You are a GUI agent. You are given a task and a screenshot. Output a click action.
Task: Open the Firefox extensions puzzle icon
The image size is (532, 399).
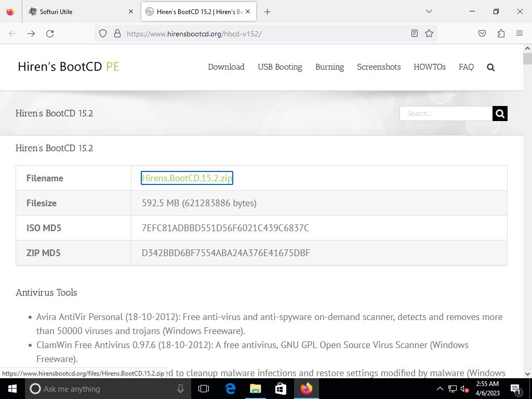[x=501, y=33]
